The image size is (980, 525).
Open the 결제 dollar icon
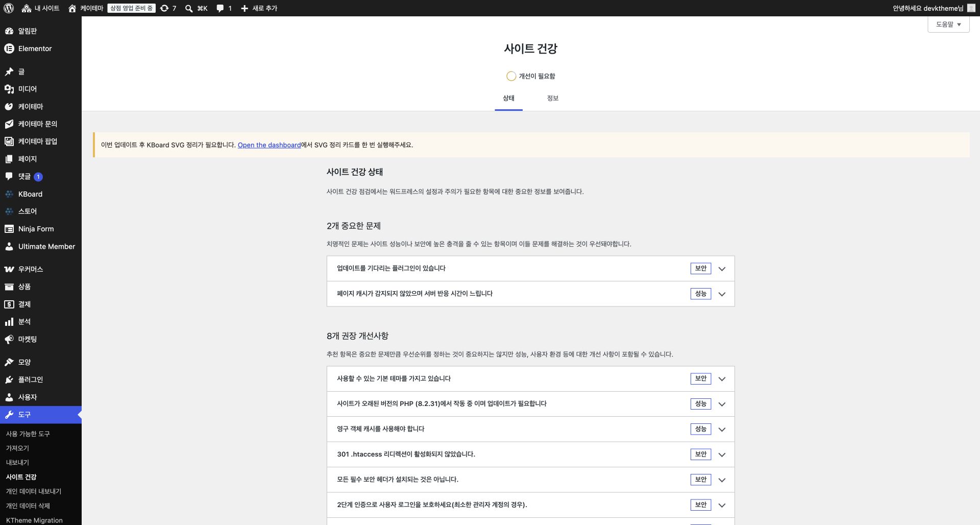[9, 304]
